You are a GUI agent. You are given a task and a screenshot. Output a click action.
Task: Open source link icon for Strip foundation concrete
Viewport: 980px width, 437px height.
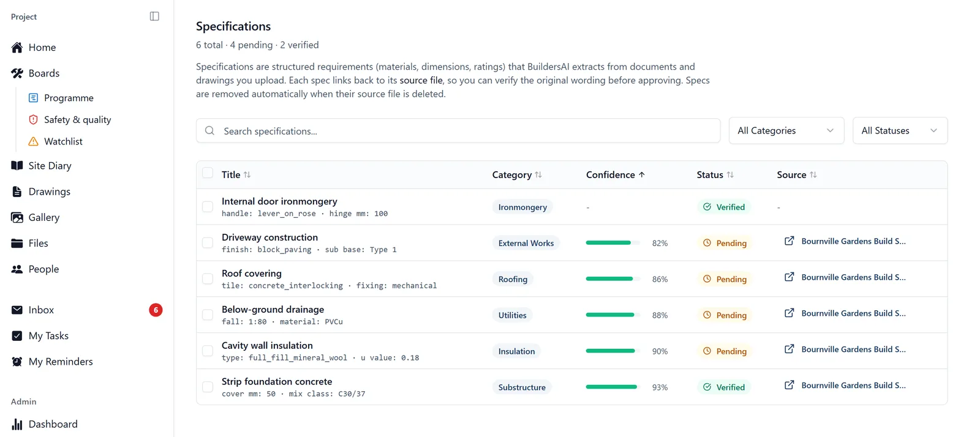click(790, 386)
